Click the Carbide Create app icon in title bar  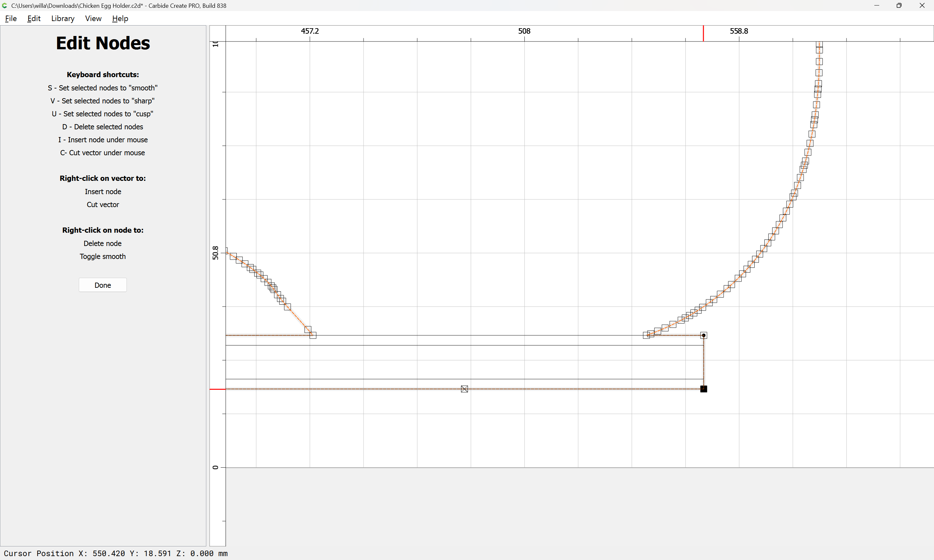point(5,6)
